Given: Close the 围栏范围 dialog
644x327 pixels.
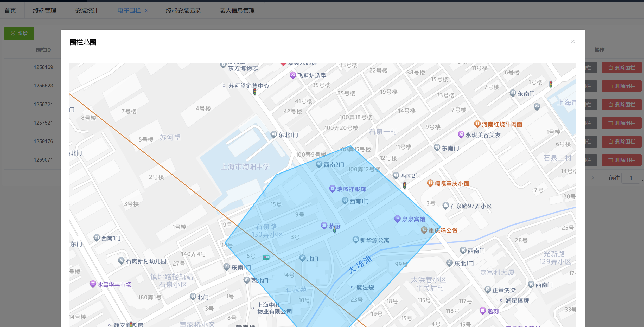Looking at the screenshot, I should [x=573, y=42].
